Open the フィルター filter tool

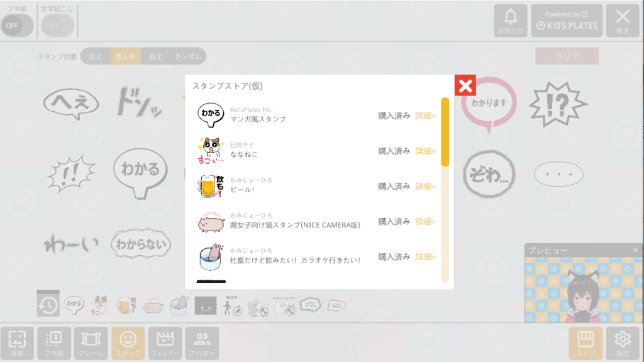click(x=165, y=343)
